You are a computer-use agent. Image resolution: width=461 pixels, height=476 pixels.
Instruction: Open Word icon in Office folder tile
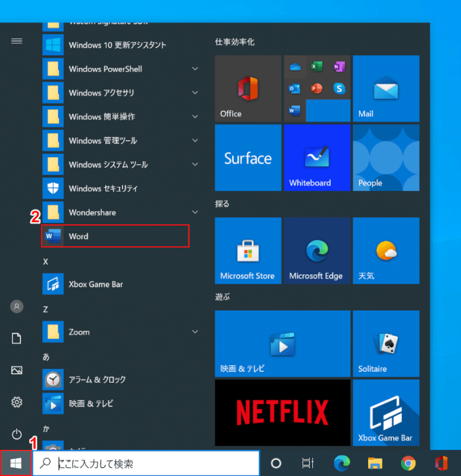[x=295, y=111]
